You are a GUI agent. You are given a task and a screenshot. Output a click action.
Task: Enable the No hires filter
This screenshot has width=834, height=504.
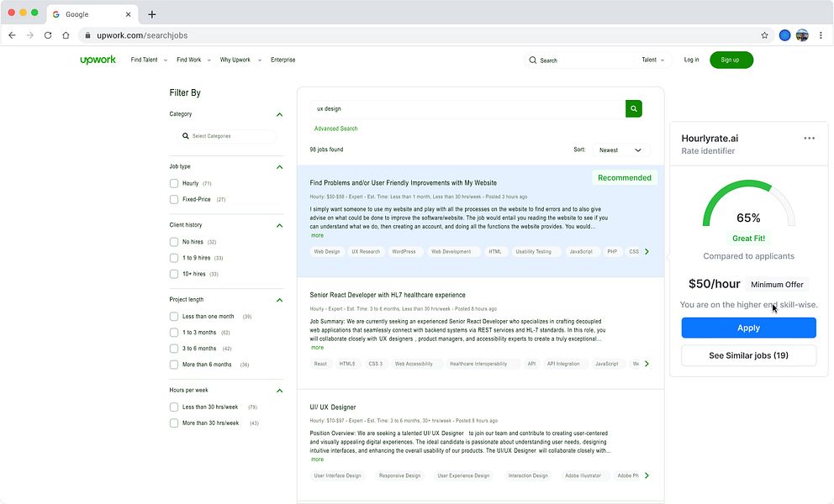(x=174, y=242)
